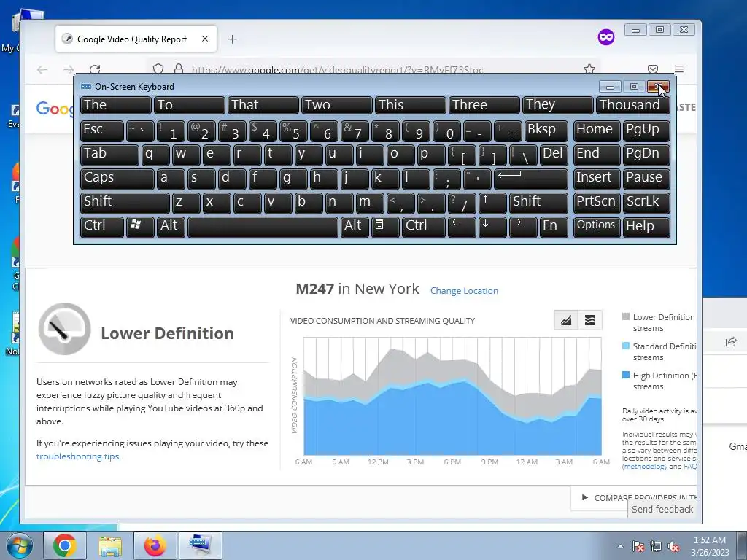The image size is (747, 560).
Task: Choose the 'The' text prediction
Action: tap(116, 106)
